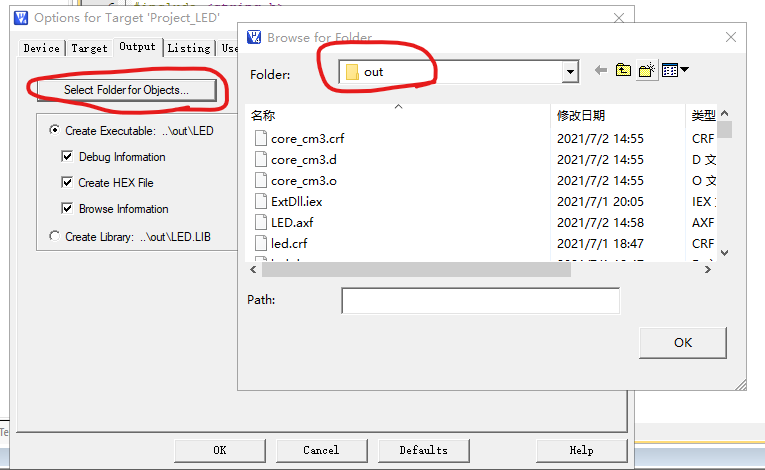Click the type IEX cell for ExtDll.iex
Screen dimensions: 765x470
pyautogui.click(x=703, y=202)
